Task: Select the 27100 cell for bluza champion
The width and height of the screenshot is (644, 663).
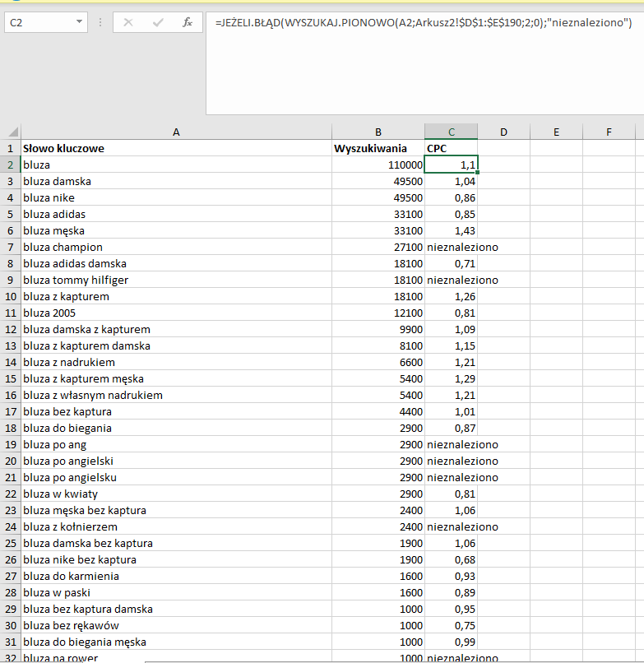Action: click(x=378, y=247)
